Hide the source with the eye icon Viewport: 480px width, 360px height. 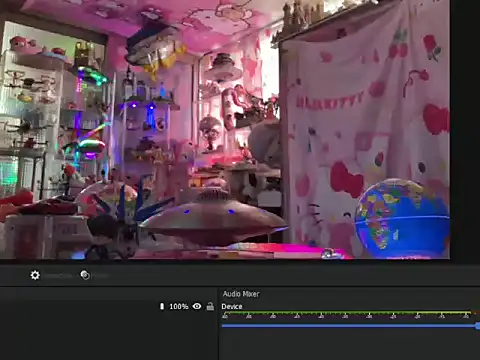(x=197, y=306)
